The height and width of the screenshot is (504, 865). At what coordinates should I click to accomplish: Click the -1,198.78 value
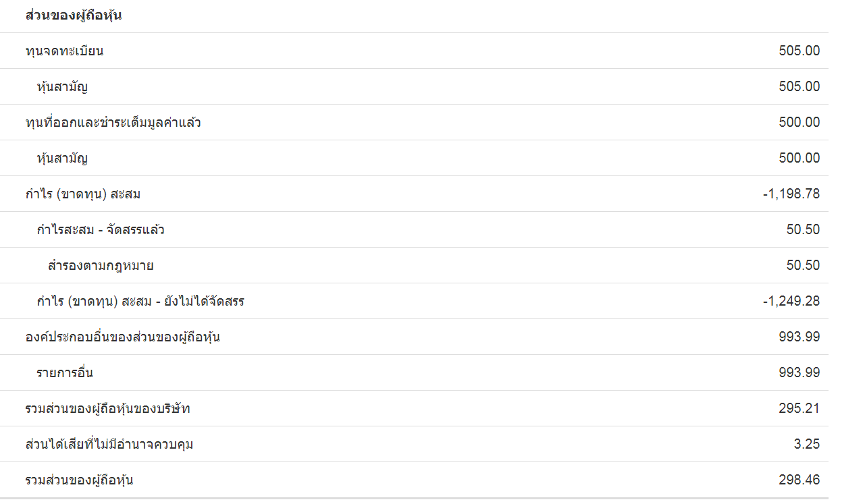pos(791,194)
